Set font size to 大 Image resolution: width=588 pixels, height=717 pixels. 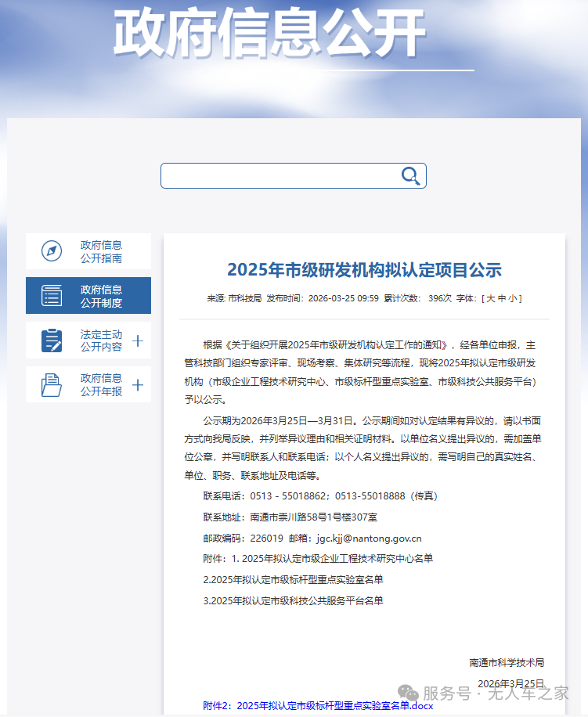coord(491,298)
